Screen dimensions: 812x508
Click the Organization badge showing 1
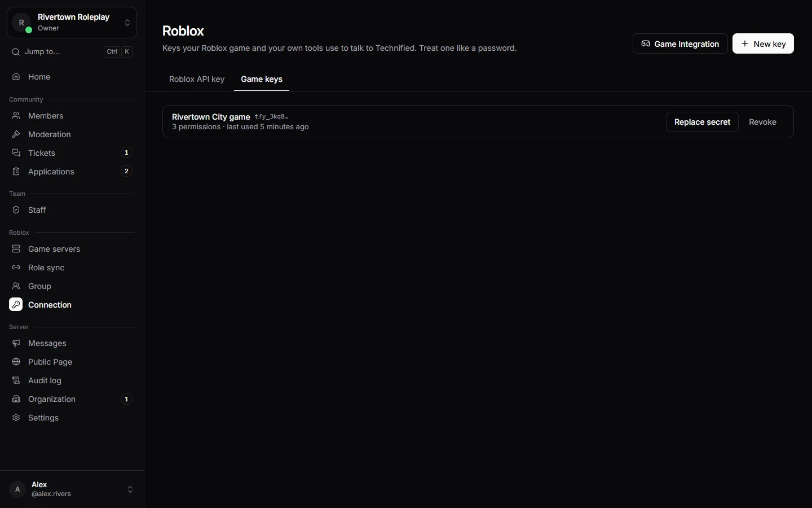126,399
